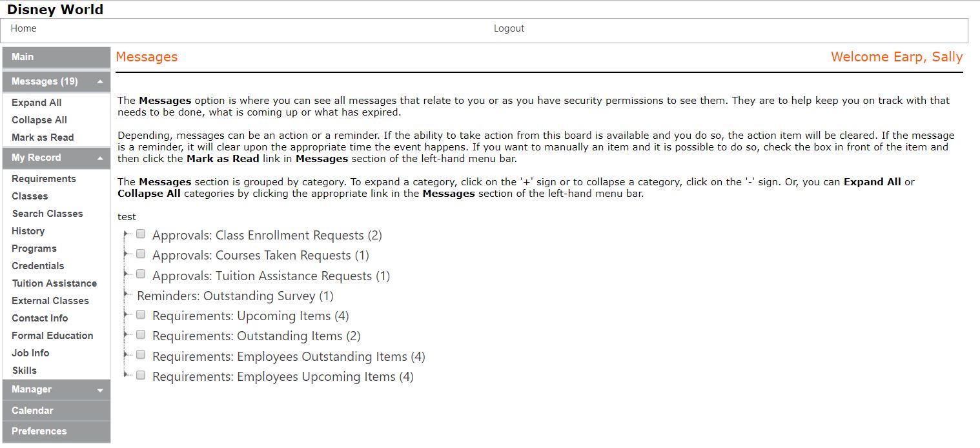This screenshot has width=980, height=448.
Task: View History under My Record
Action: click(x=28, y=231)
